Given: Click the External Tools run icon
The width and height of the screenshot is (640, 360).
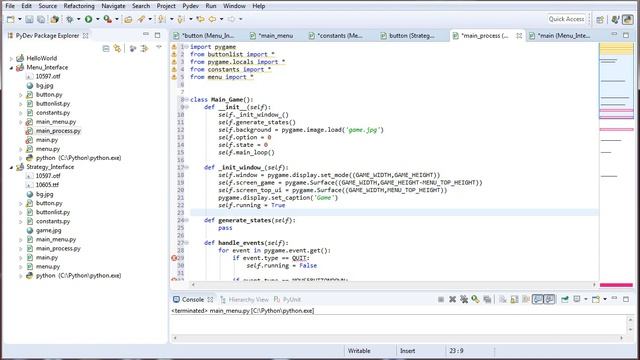Looking at the screenshot, I should [107, 19].
